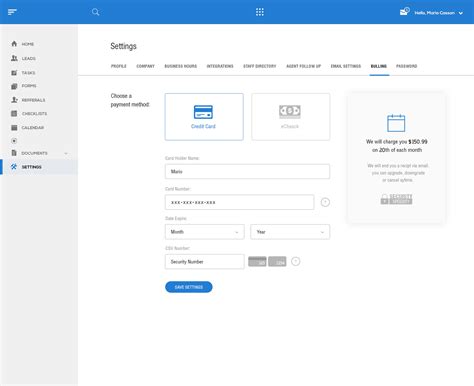Viewport: 474px width, 386px height.
Task: Open the Year expiry dropdown
Action: (x=290, y=232)
